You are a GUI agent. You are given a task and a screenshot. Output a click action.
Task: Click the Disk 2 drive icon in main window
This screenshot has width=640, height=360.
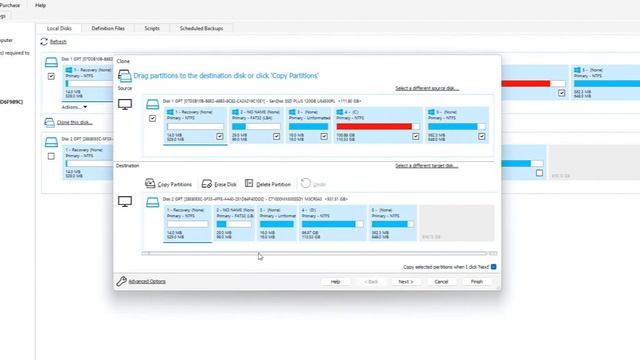tap(51, 142)
